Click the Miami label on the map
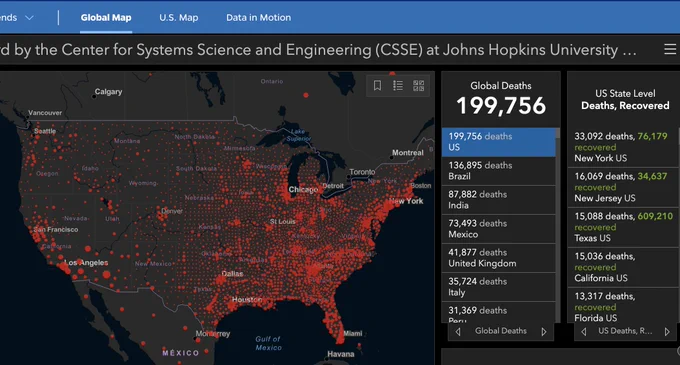Image resolution: width=680 pixels, height=365 pixels. [353, 333]
